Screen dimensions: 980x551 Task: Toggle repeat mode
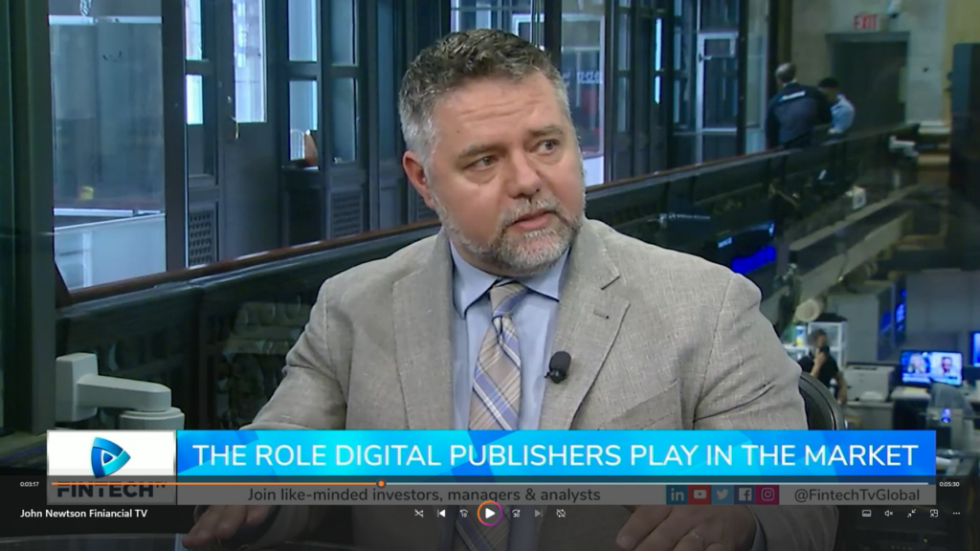click(561, 514)
